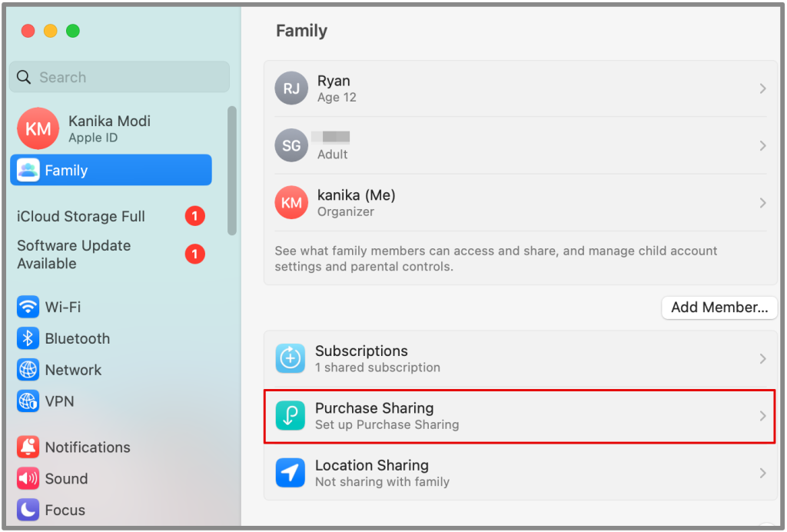Open kanika (Me) row chevron

(x=762, y=203)
